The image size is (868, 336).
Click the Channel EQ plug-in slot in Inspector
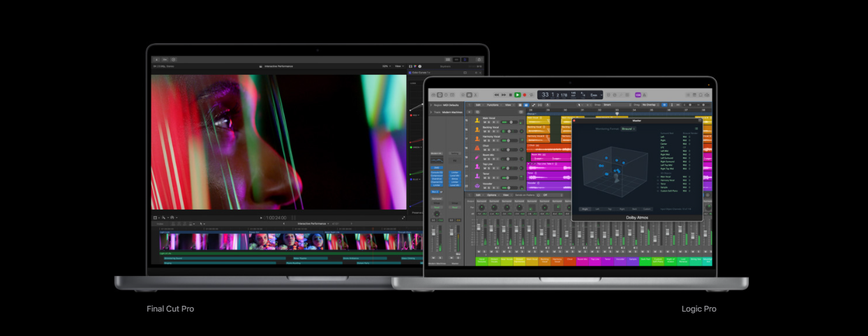pyautogui.click(x=437, y=182)
